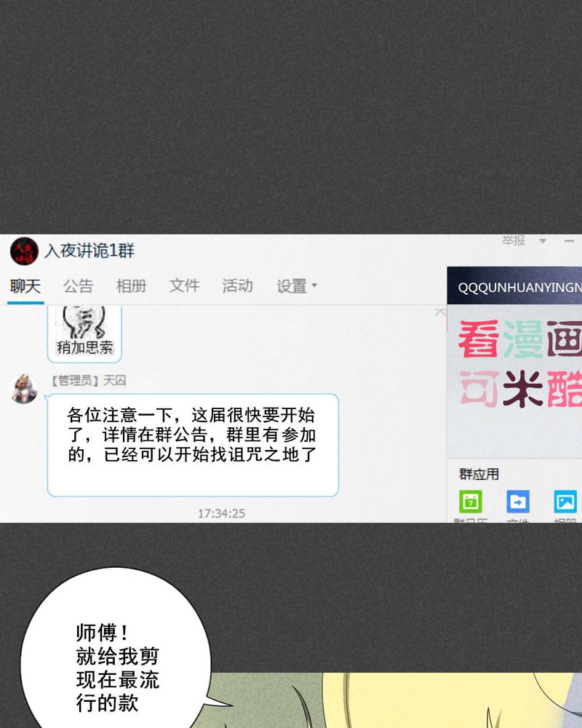Open the 设置 dropdown menu
The height and width of the screenshot is (728, 582).
[x=294, y=286]
